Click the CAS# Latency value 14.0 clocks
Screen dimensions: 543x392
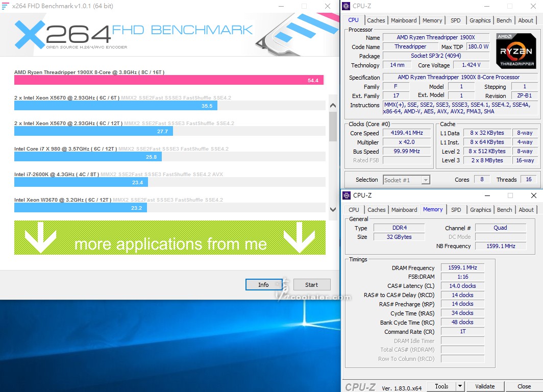pyautogui.click(x=462, y=286)
